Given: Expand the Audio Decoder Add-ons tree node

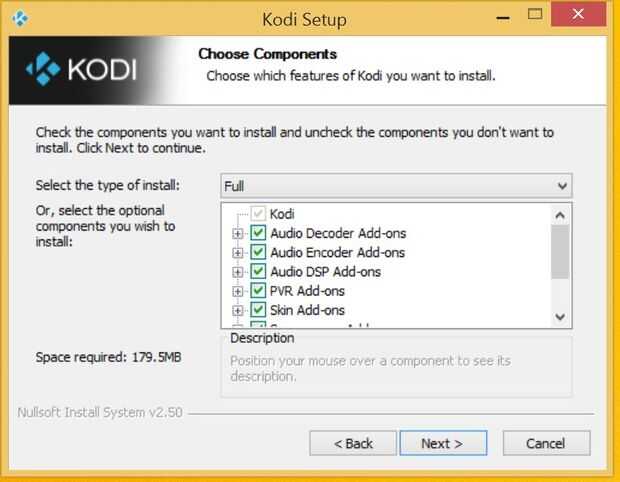Looking at the screenshot, I should click(x=238, y=234).
